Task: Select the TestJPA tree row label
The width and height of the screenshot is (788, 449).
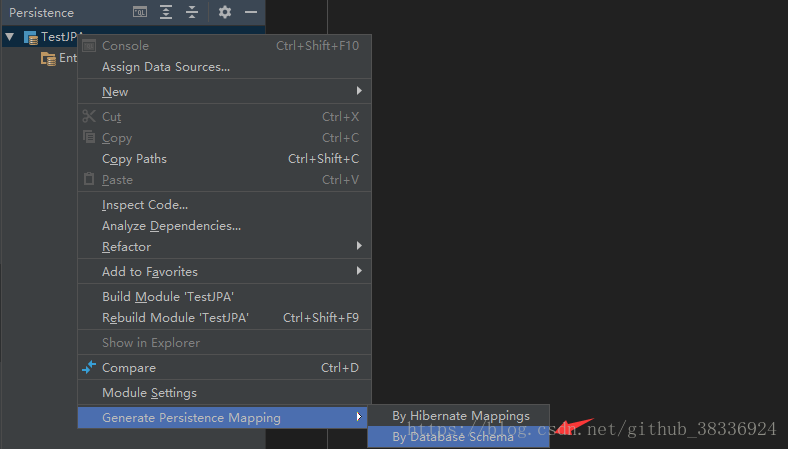Action: (59, 37)
